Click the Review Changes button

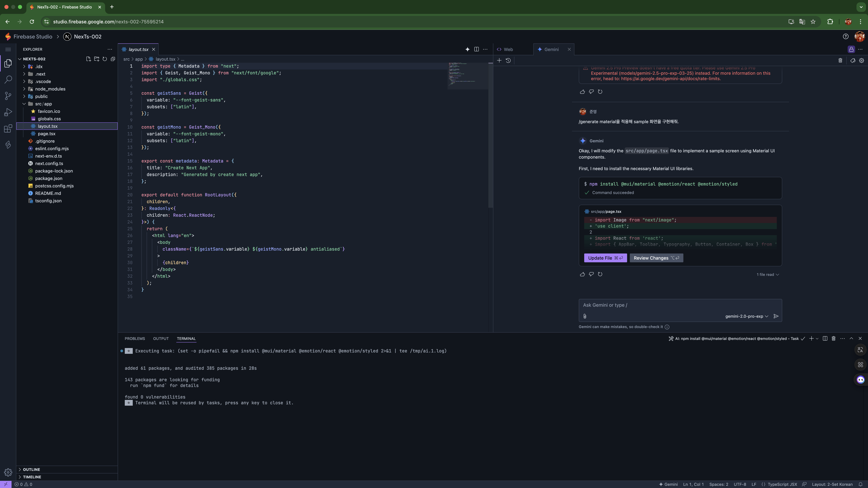[656, 258]
